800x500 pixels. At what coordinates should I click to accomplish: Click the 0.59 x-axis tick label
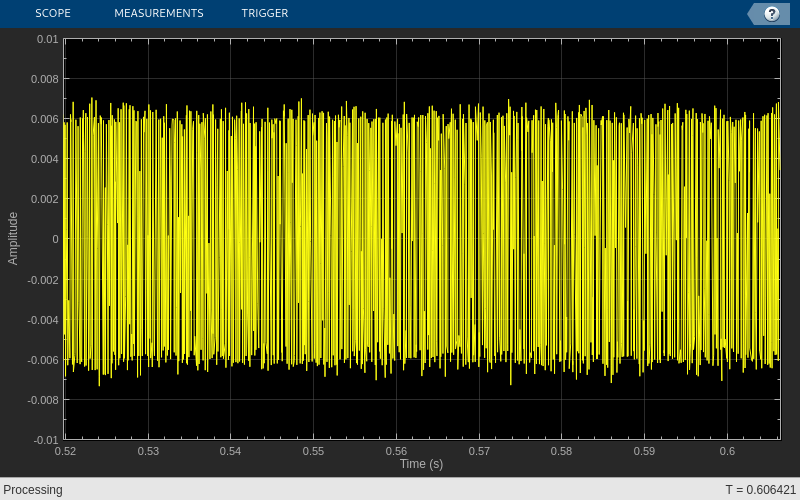coord(644,451)
